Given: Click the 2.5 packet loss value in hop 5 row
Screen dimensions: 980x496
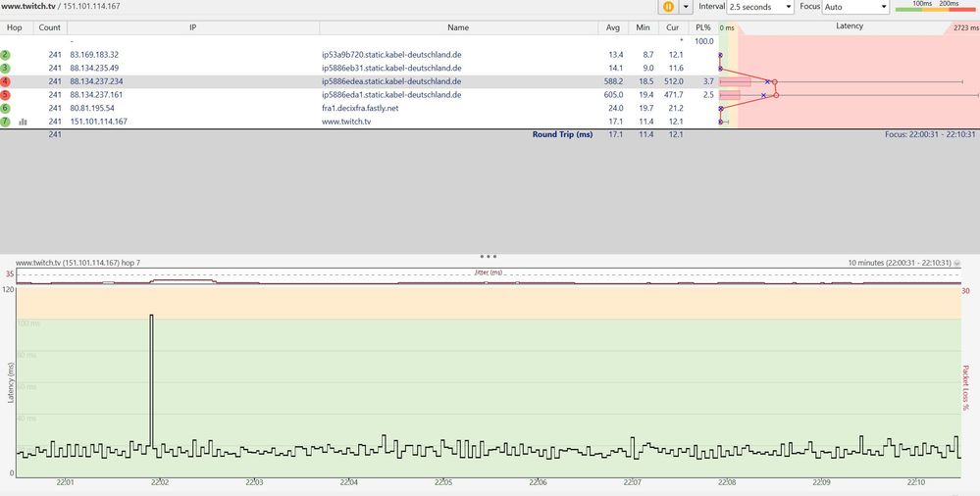Looking at the screenshot, I should tap(707, 95).
